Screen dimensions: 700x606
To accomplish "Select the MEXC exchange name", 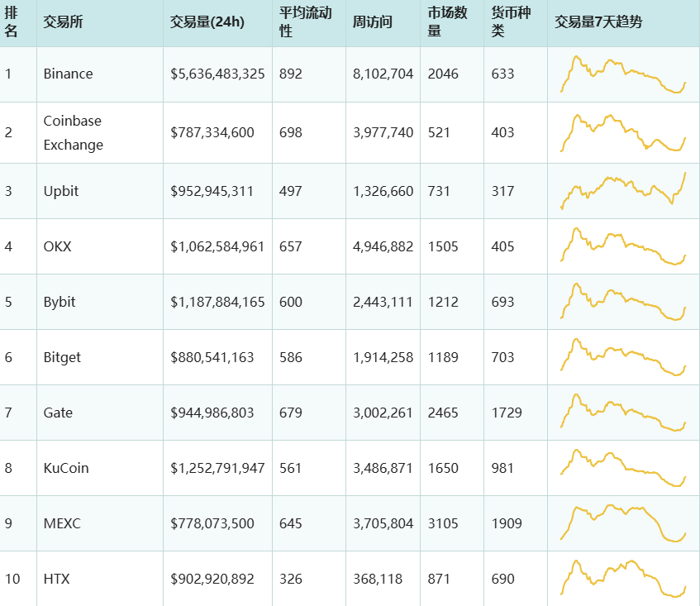I will pyautogui.click(x=62, y=523).
